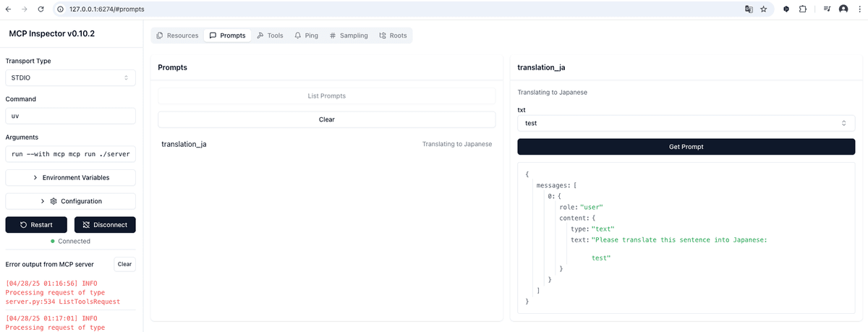Viewport: 868px width, 332px height.
Task: Click the translation_ja heading in the right panel
Action: click(x=541, y=67)
